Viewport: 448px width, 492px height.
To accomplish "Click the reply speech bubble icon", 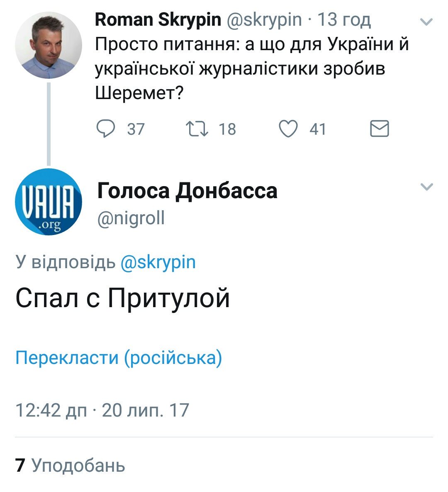I will (x=106, y=129).
